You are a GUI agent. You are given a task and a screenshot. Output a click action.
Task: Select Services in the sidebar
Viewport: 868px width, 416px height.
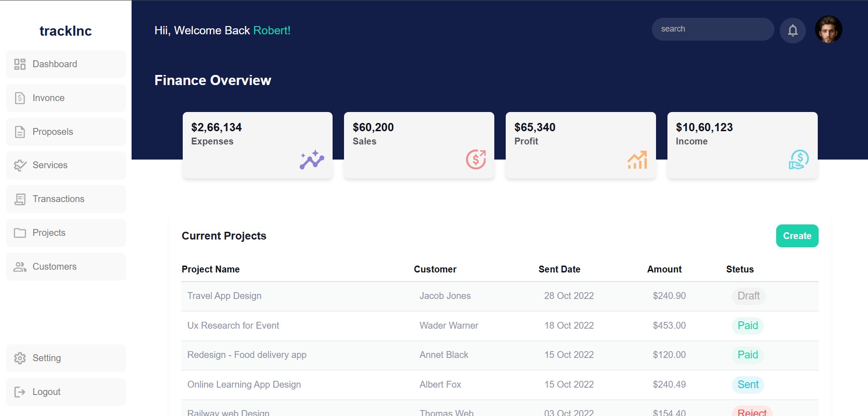coord(66,165)
